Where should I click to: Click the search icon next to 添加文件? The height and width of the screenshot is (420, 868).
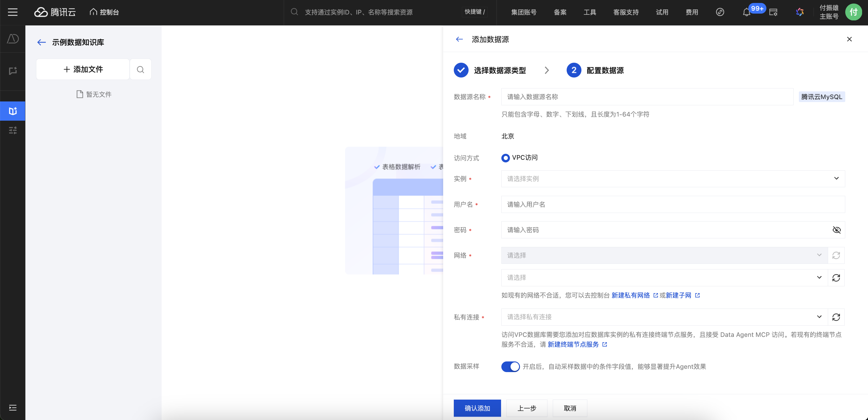[x=141, y=70]
